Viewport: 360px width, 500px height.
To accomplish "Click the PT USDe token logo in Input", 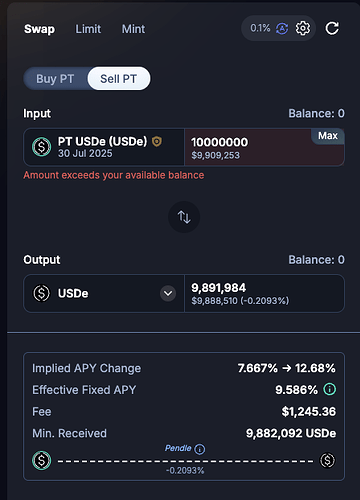I will click(42, 147).
